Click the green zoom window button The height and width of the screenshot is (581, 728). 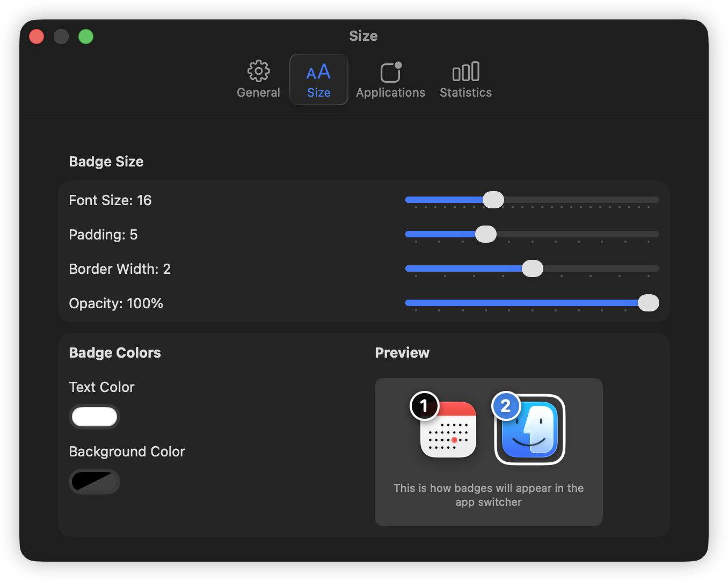[x=86, y=37]
